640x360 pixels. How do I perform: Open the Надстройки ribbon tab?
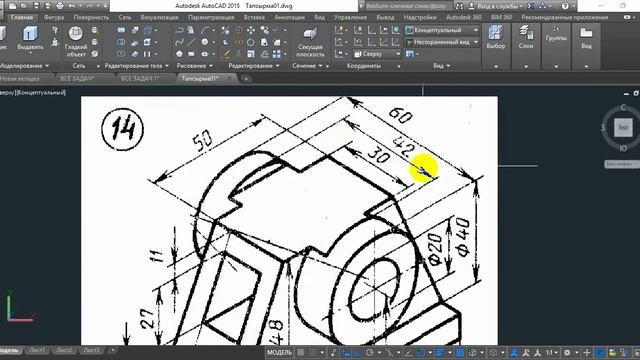pos(420,17)
